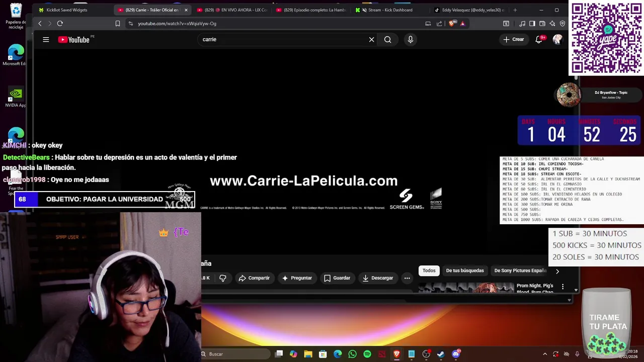Close the Carrie Tráiler Oficial tab
Image resolution: width=644 pixels, height=362 pixels.
[186, 10]
